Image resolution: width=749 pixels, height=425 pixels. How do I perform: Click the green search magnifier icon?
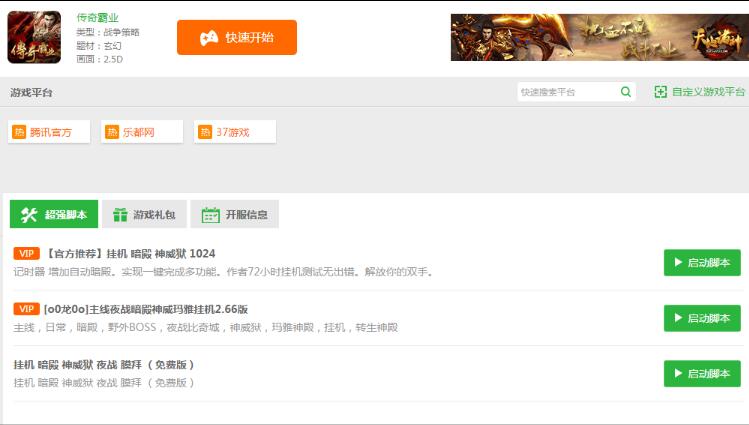point(626,92)
